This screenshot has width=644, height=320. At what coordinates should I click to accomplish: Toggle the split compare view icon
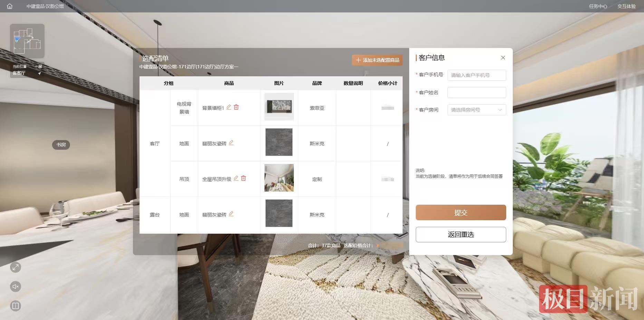[x=16, y=306]
